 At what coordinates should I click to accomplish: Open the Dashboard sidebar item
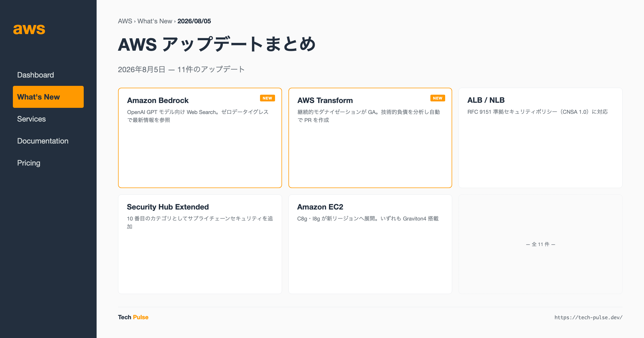(x=48, y=75)
